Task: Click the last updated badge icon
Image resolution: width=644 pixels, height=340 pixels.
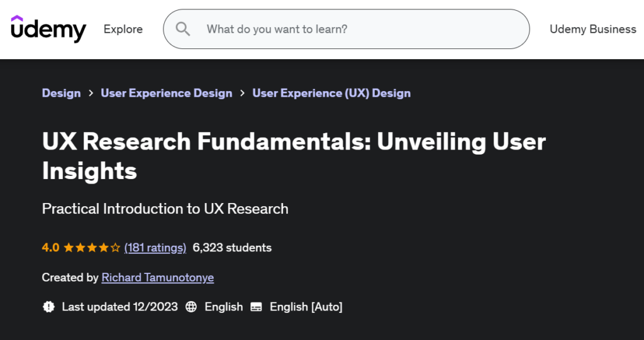Action: click(x=48, y=307)
